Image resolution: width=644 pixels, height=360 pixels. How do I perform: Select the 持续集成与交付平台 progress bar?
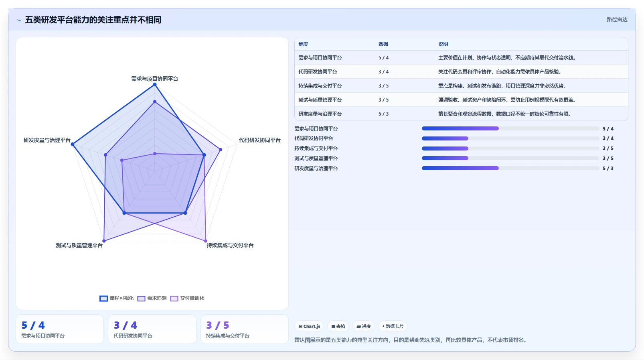point(510,148)
